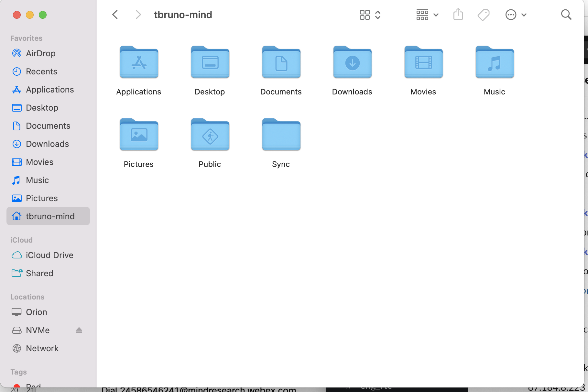Choose Applications in sidebar Favorites

click(x=48, y=89)
